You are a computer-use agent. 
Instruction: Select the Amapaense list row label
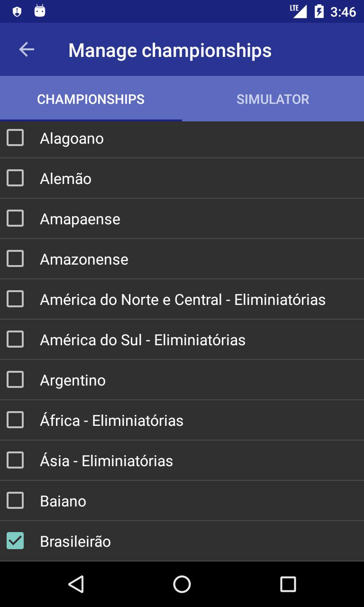[80, 219]
